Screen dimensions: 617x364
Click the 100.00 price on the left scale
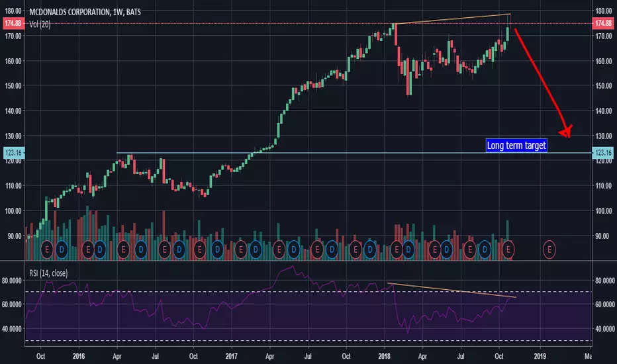pyautogui.click(x=13, y=210)
